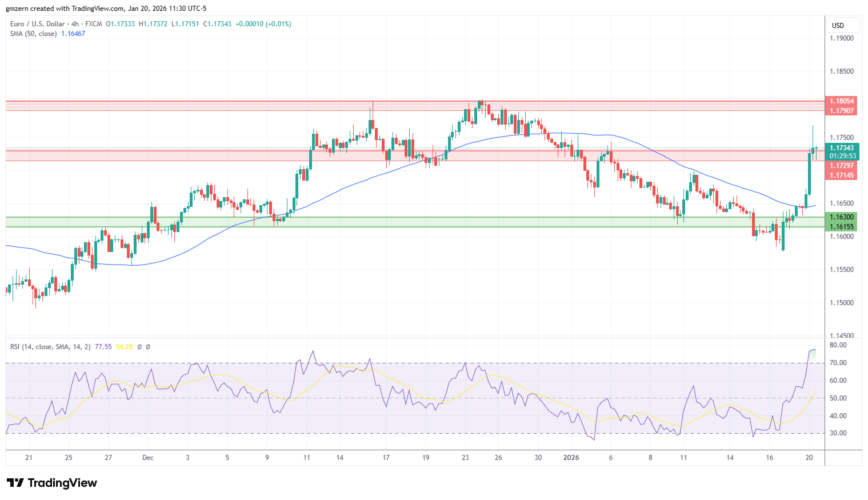
Task: Click the gmzern created with TradingView.com caption
Action: coord(106,9)
